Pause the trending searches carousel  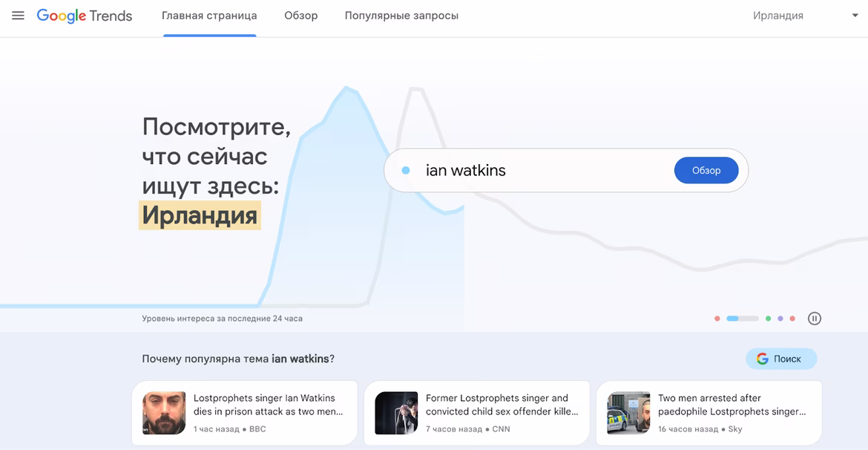point(814,319)
